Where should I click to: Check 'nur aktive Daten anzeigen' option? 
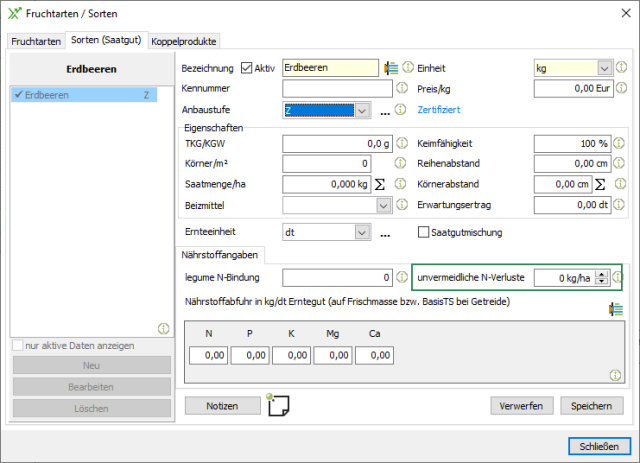[17, 346]
